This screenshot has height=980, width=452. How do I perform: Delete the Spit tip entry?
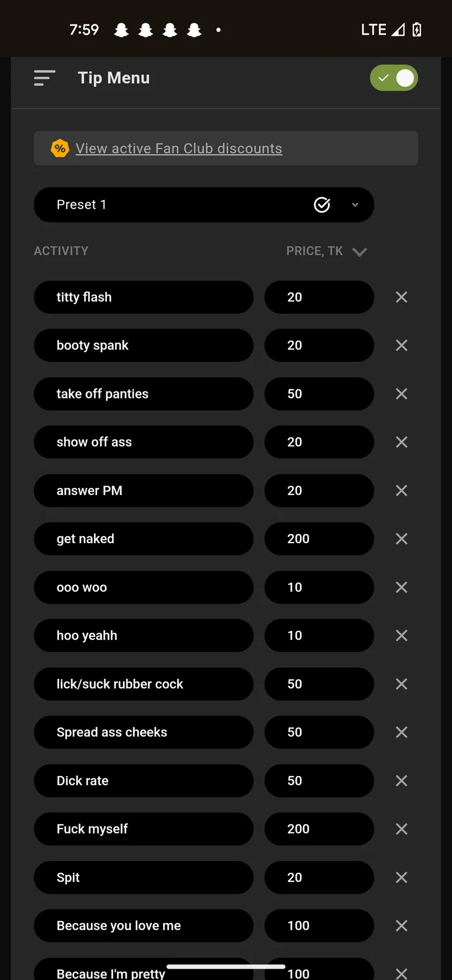click(401, 877)
